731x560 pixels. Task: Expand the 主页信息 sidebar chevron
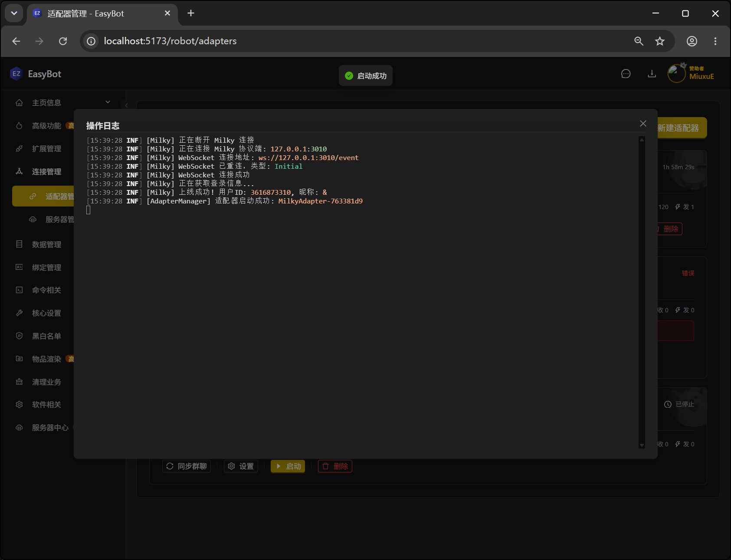[x=108, y=102]
